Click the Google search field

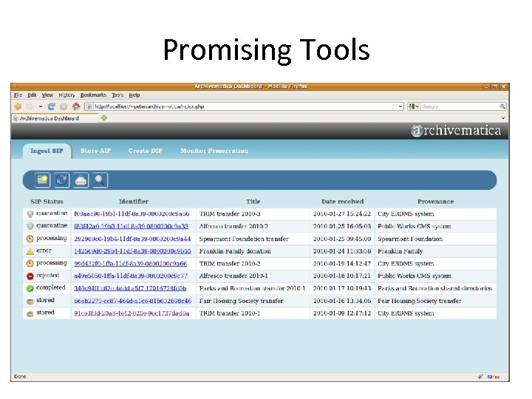tap(460, 106)
